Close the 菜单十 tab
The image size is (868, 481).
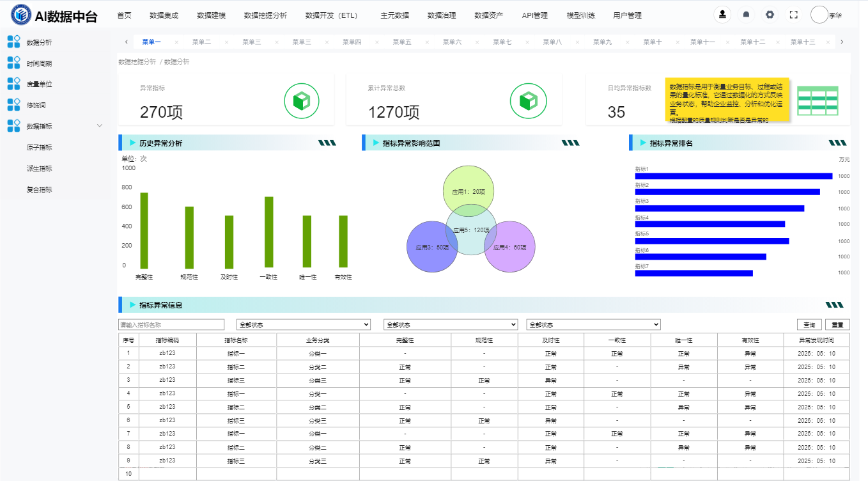(678, 42)
